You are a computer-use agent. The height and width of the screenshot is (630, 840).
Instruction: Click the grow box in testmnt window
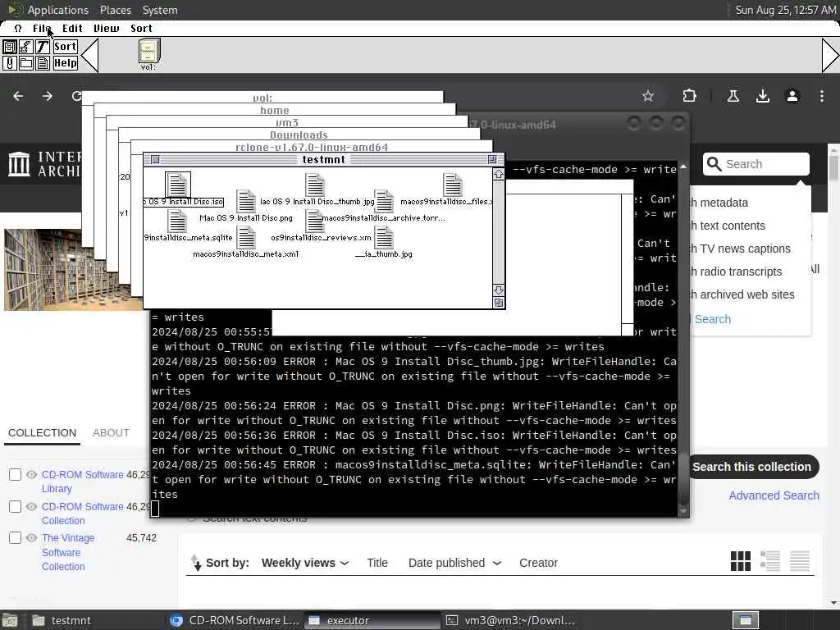498,303
